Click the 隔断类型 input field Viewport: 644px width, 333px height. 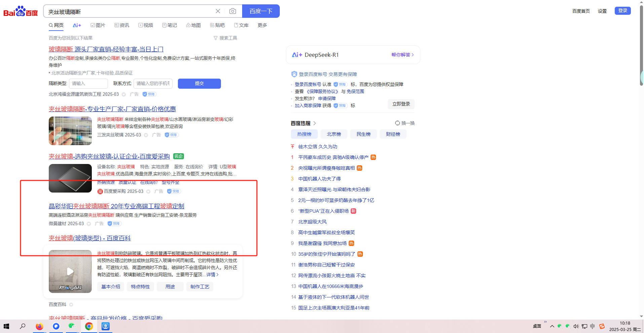(88, 83)
